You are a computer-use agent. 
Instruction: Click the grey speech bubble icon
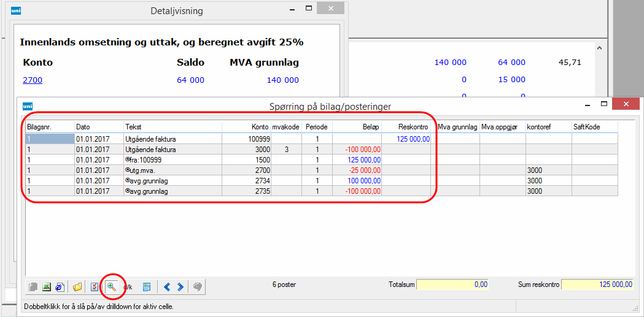tap(197, 286)
